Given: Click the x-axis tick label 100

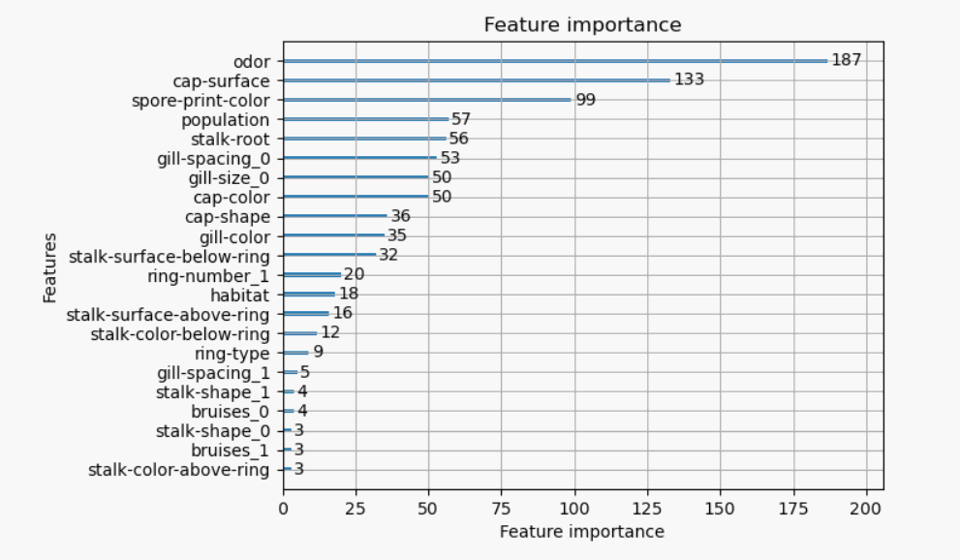Looking at the screenshot, I should point(574,509).
